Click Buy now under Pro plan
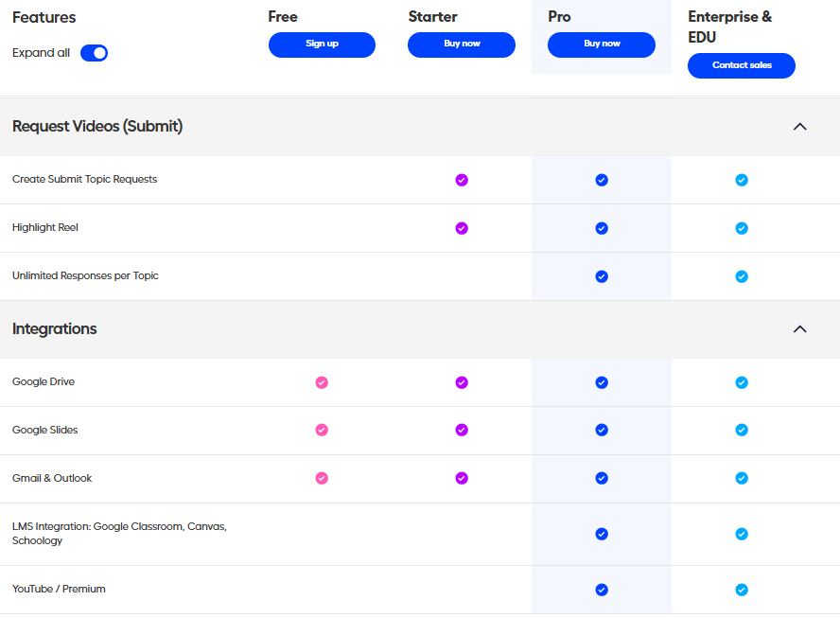This screenshot has width=840, height=618. 602,44
